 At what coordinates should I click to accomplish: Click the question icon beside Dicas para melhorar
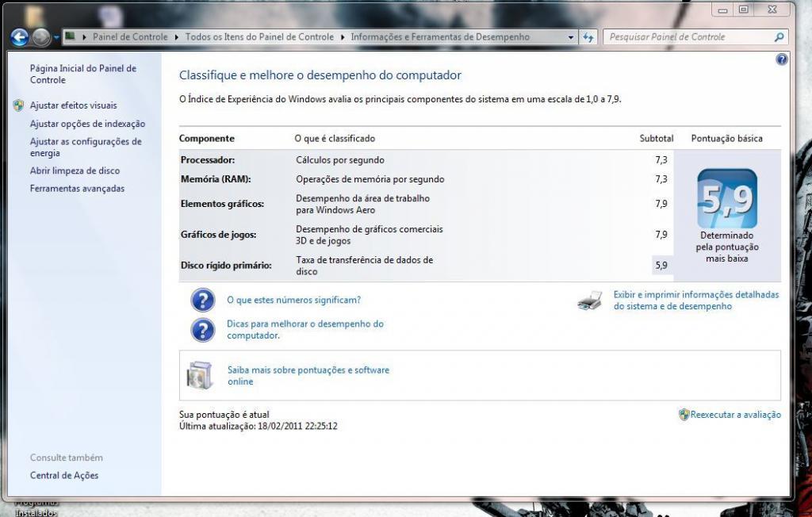click(x=202, y=330)
